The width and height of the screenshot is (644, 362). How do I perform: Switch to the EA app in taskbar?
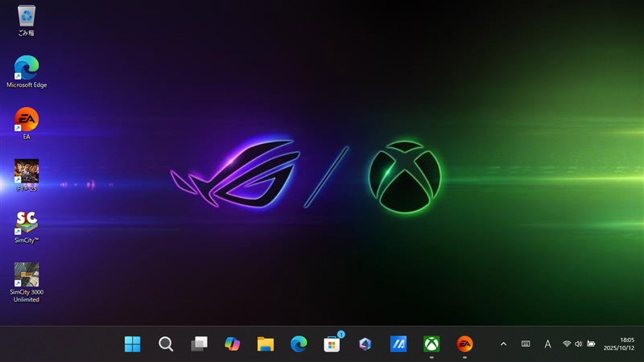click(x=465, y=344)
